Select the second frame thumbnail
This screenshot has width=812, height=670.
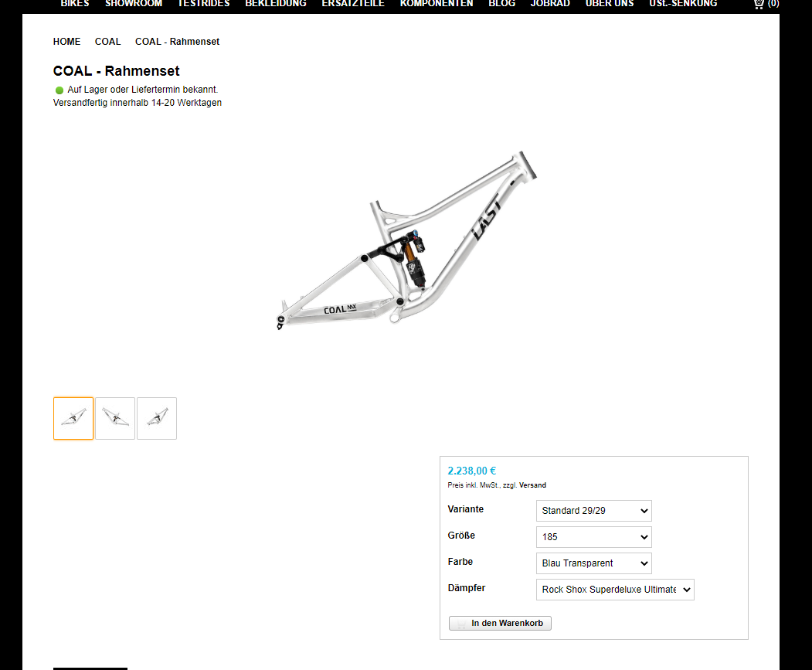coord(115,418)
